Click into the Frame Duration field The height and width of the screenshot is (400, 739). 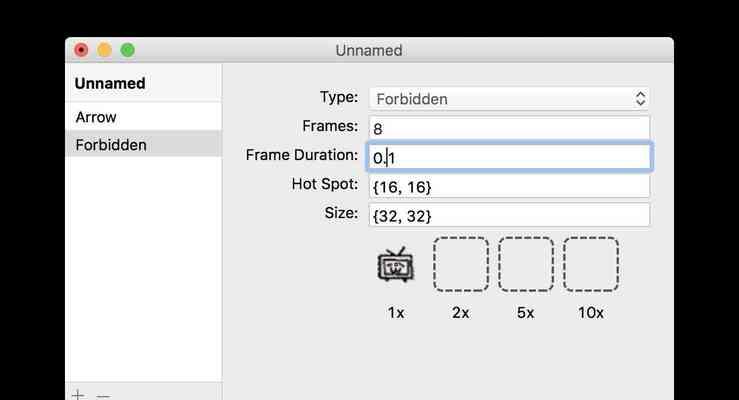[x=509, y=157]
